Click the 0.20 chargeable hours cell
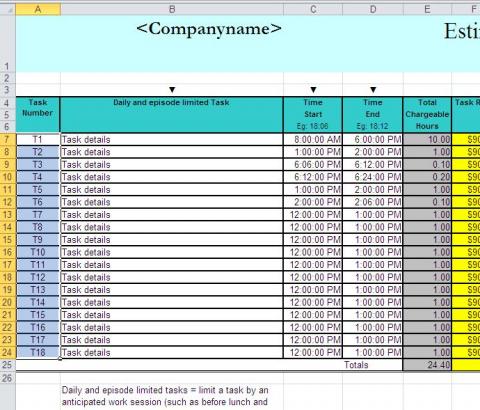The height and width of the screenshot is (410, 480). [427, 177]
